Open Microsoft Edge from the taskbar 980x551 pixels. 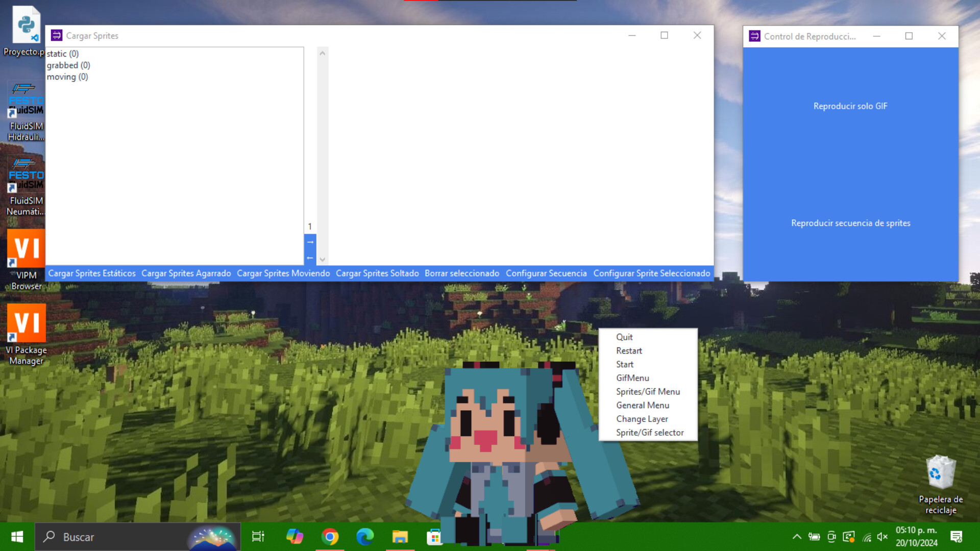pyautogui.click(x=365, y=537)
